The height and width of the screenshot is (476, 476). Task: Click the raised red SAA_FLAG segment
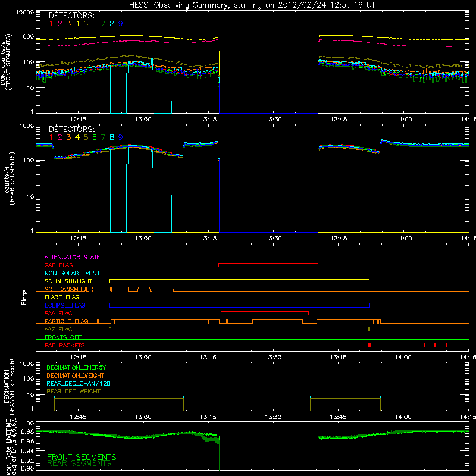[x=265, y=311]
